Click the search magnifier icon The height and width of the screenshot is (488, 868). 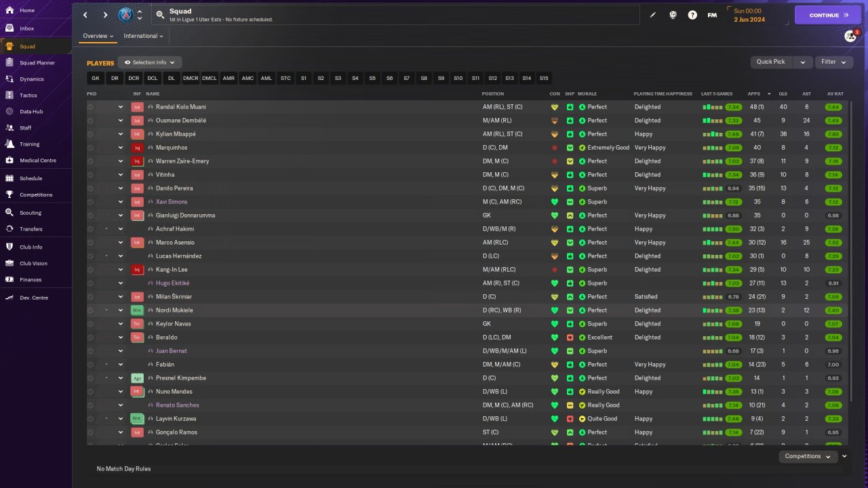[x=160, y=15]
